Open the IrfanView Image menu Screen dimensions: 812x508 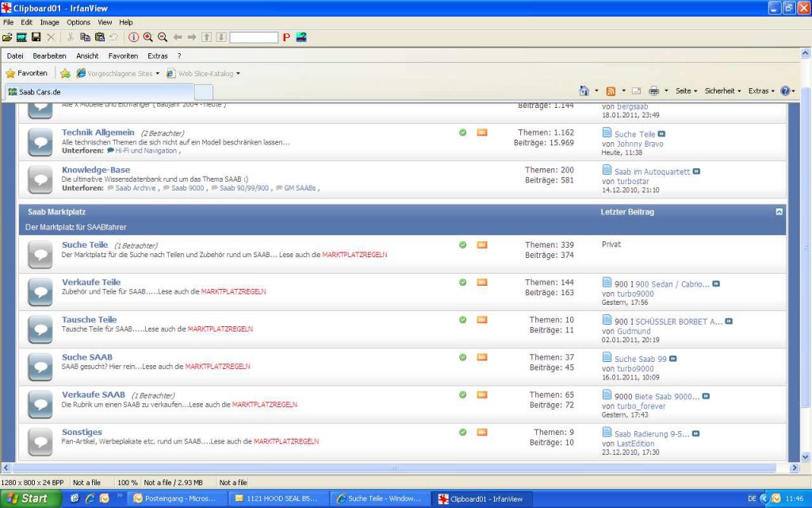pyautogui.click(x=50, y=22)
